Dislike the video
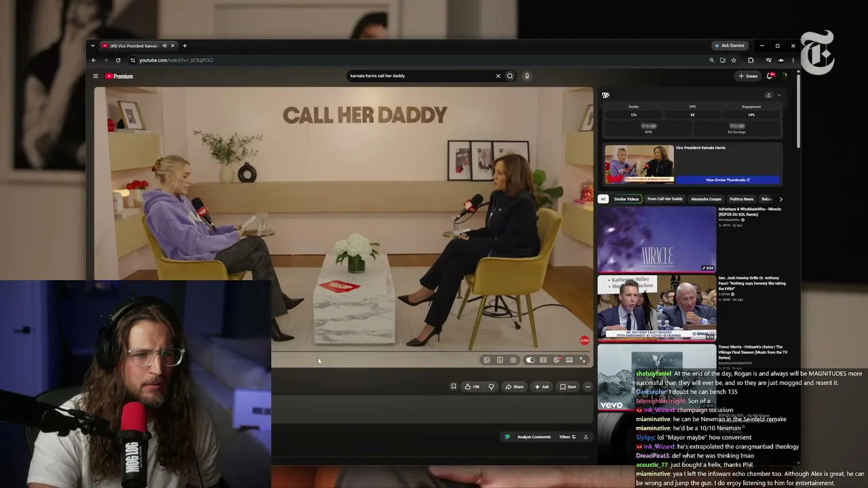 pyautogui.click(x=492, y=386)
